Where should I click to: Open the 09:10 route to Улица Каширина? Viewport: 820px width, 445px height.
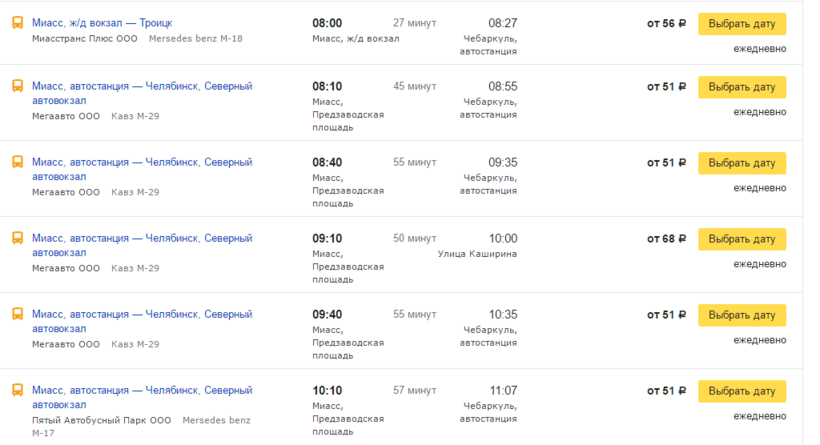pos(141,238)
